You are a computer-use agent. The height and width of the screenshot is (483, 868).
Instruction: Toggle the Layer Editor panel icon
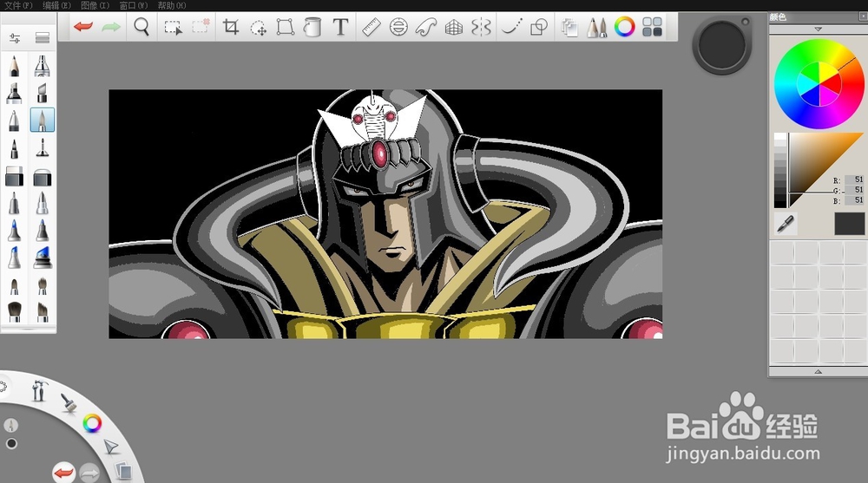click(x=569, y=27)
